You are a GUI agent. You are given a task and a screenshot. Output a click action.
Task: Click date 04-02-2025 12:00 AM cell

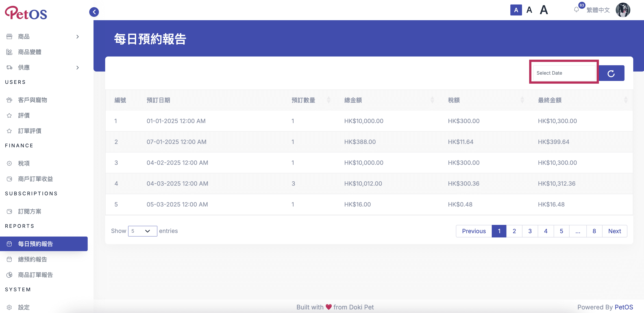[177, 163]
